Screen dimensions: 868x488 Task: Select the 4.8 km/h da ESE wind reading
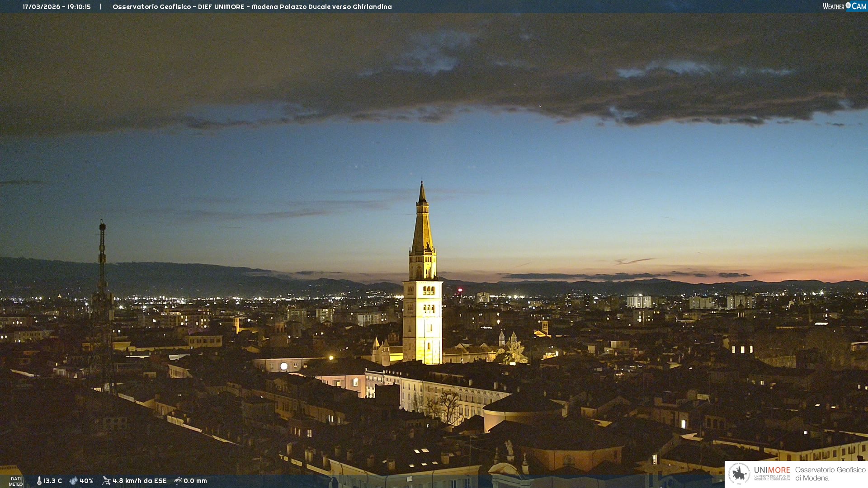coord(140,481)
